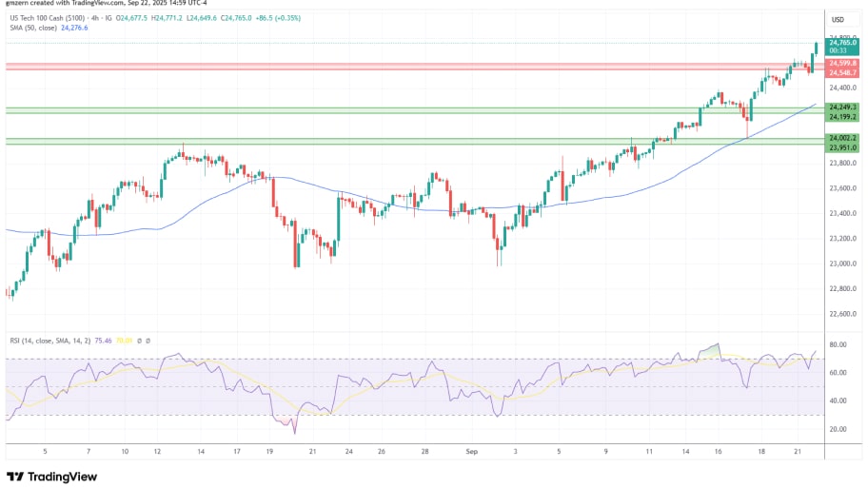Click the green 23,951.0 price label
This screenshot has width=868, height=488.
(842, 147)
